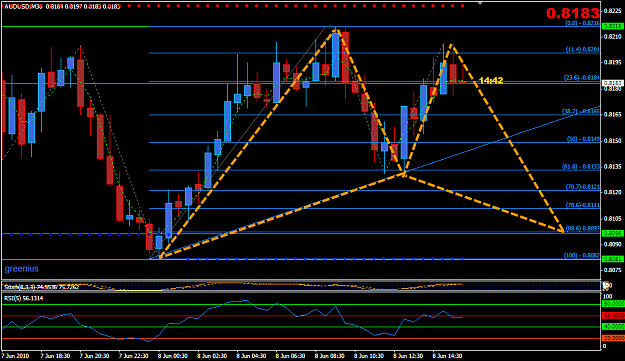Click the 8 Jun 12:30 time label
This screenshot has height=361, width=625.
point(409,355)
